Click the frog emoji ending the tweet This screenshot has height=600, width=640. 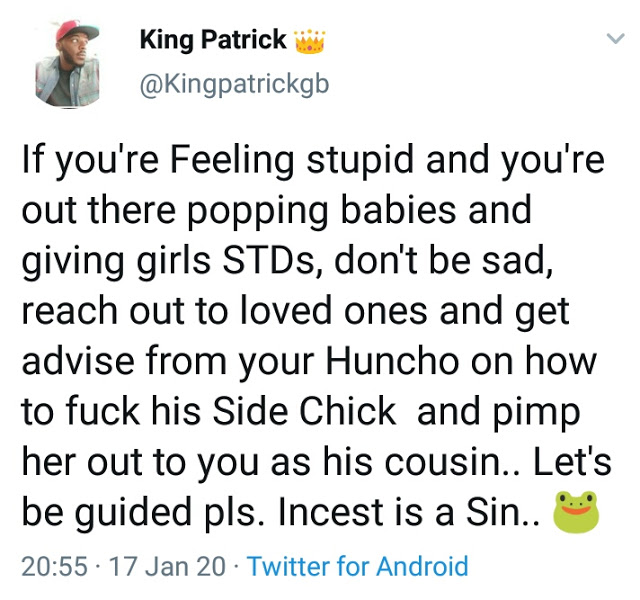(x=576, y=512)
